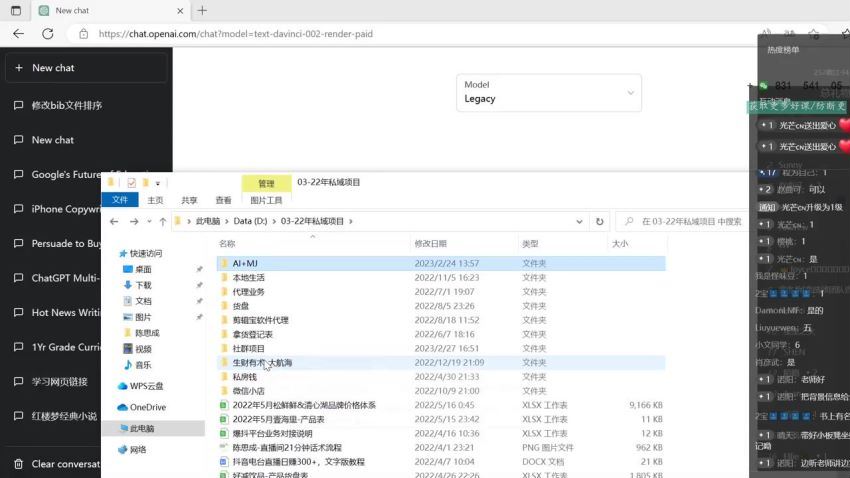The height and width of the screenshot is (478, 850).
Task: Go up one folder level in Explorer
Action: click(163, 221)
